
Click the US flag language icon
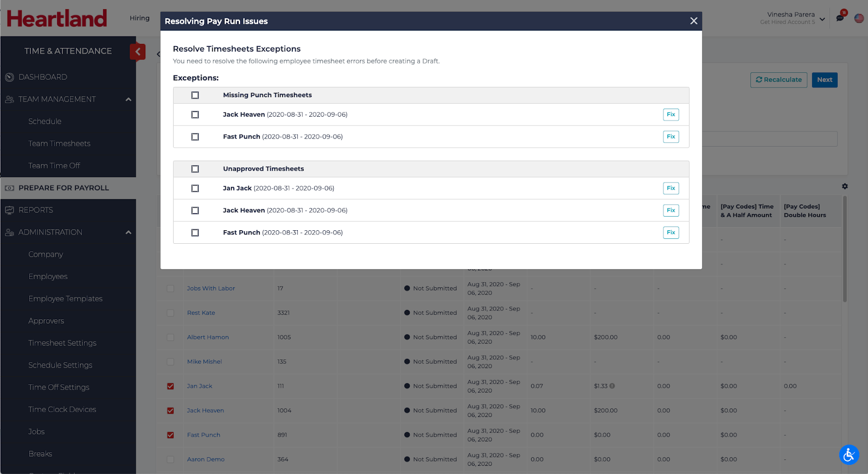[x=859, y=18]
